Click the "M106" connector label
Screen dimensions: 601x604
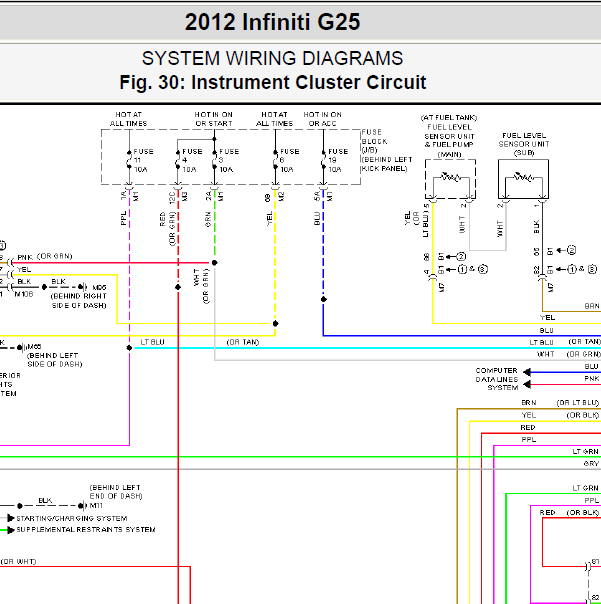pos(24,294)
